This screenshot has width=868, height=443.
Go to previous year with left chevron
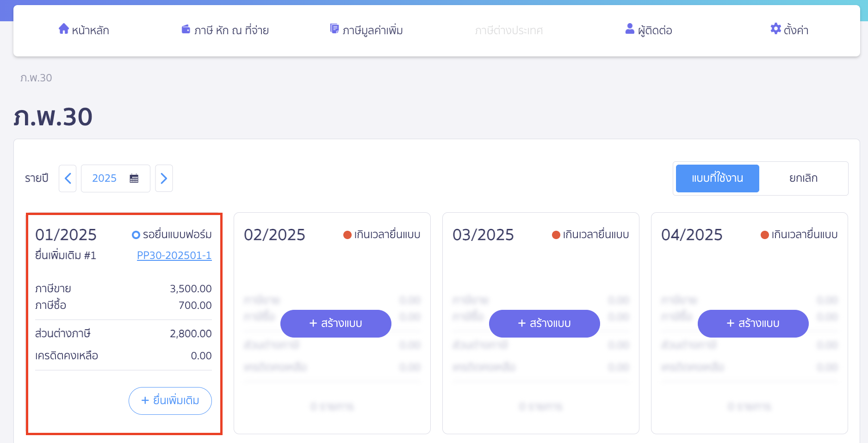pos(68,178)
